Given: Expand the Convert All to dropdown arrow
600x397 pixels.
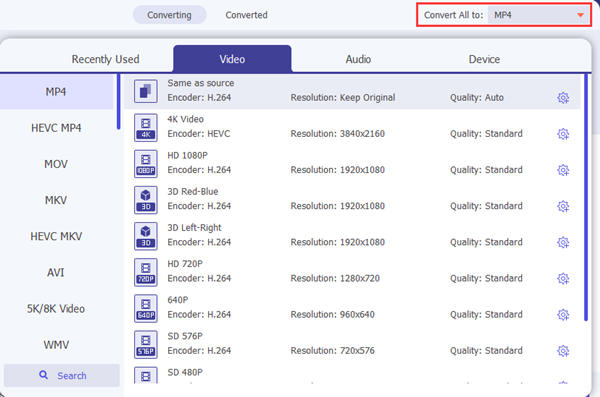Looking at the screenshot, I should click(x=580, y=15).
